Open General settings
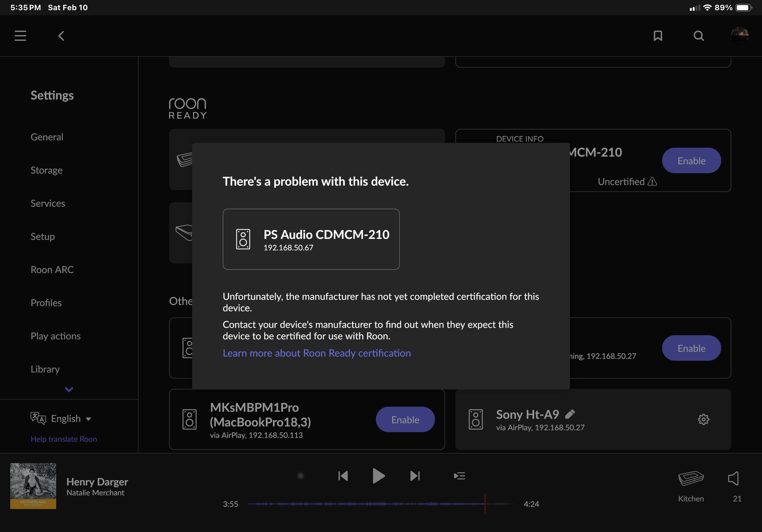Viewport: 762px width, 532px height. [x=47, y=137]
